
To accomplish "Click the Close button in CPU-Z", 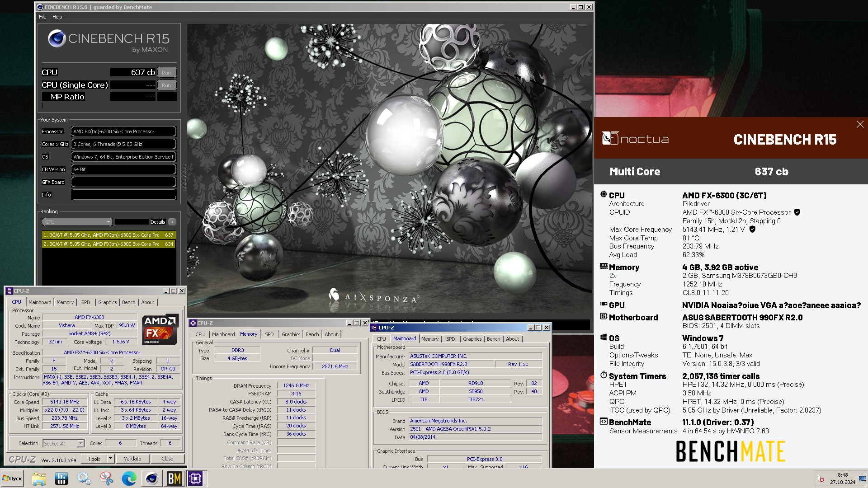I will tap(167, 459).
